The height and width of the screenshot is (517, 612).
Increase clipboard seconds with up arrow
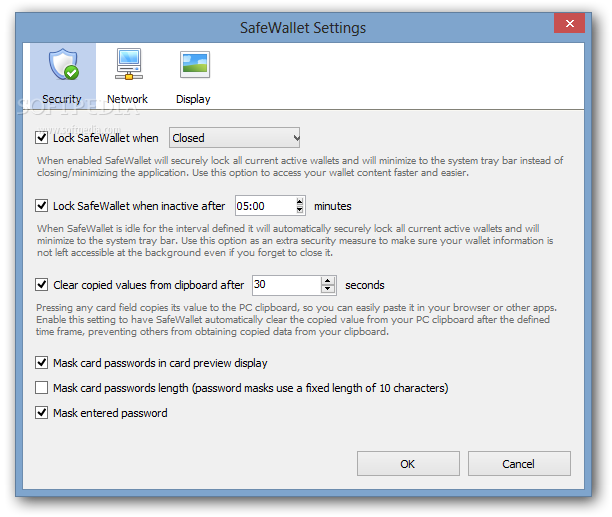(328, 281)
